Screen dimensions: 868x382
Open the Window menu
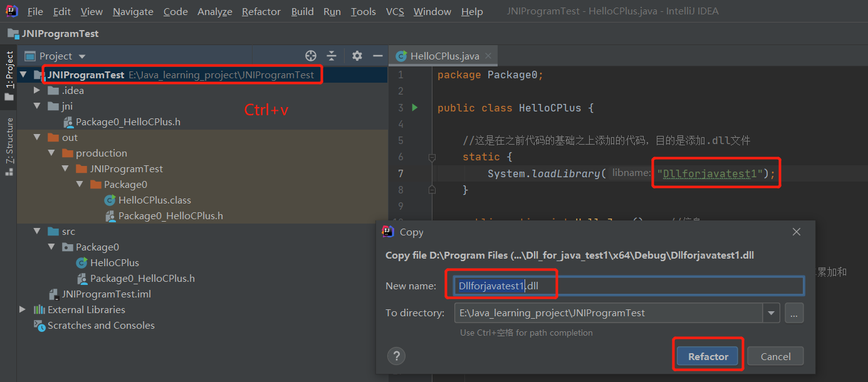tap(432, 11)
